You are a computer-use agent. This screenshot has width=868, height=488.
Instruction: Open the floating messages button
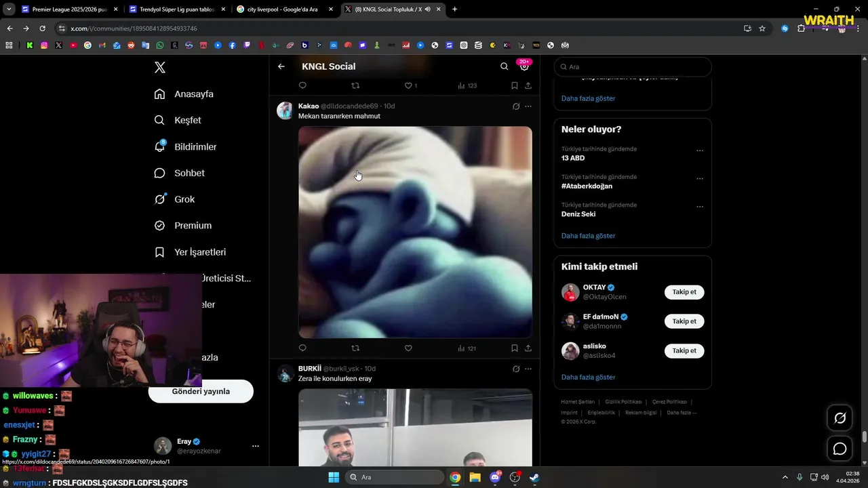pyautogui.click(x=840, y=449)
